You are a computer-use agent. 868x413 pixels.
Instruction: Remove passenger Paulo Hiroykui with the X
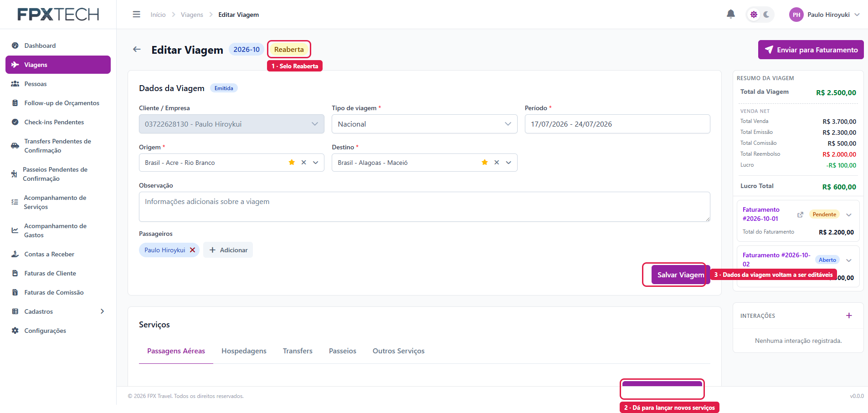tap(192, 250)
